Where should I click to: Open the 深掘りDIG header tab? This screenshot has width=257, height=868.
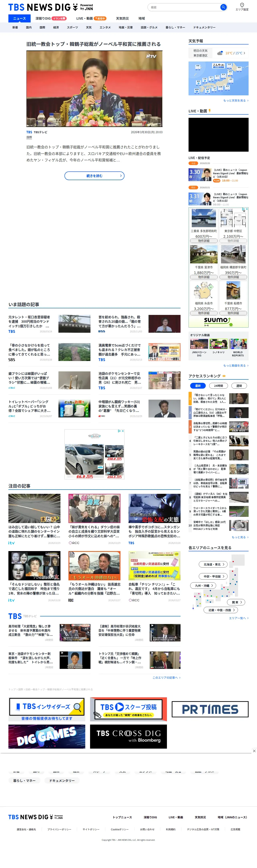[51, 19]
